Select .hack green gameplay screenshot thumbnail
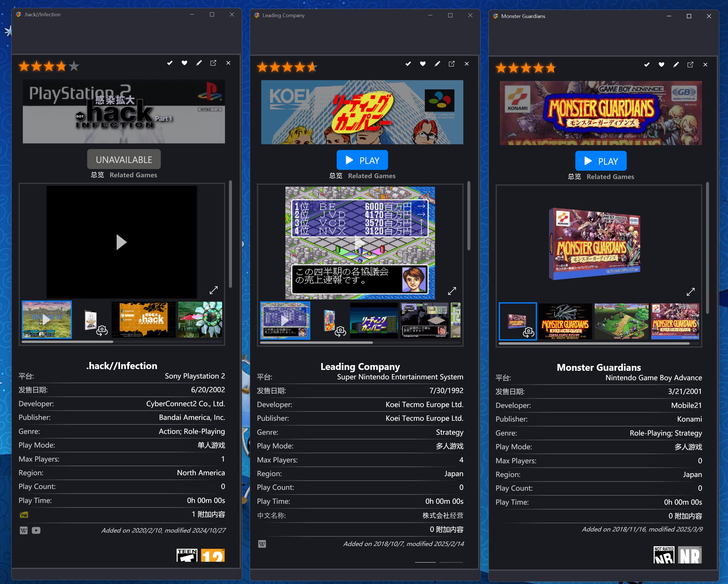This screenshot has height=584, width=728. pyautogui.click(x=200, y=320)
